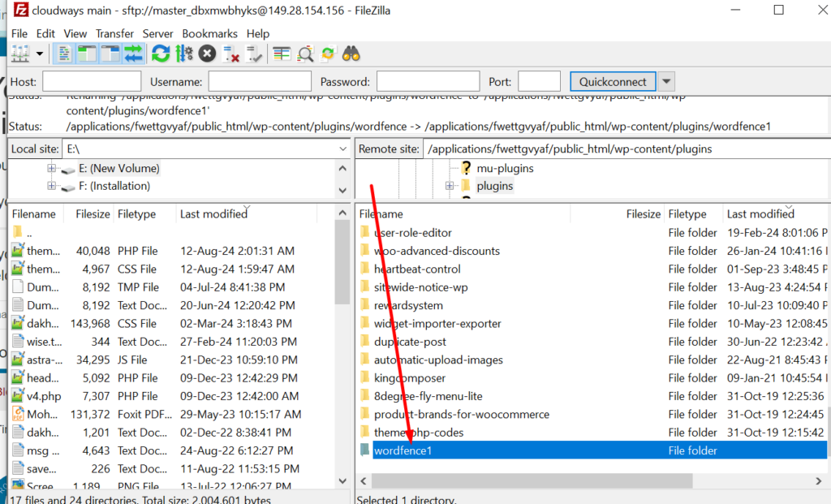The width and height of the screenshot is (831, 504).
Task: Open the Site Manager dropdown arrow
Action: pyautogui.click(x=39, y=54)
